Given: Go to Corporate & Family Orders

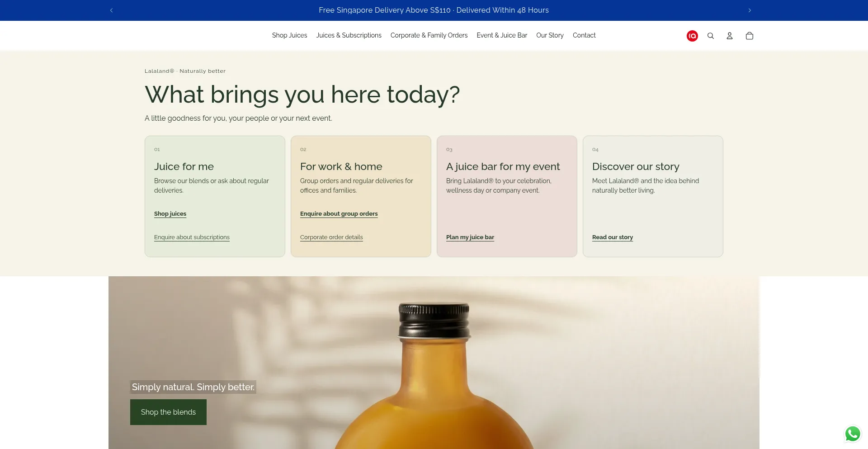Looking at the screenshot, I should point(429,35).
